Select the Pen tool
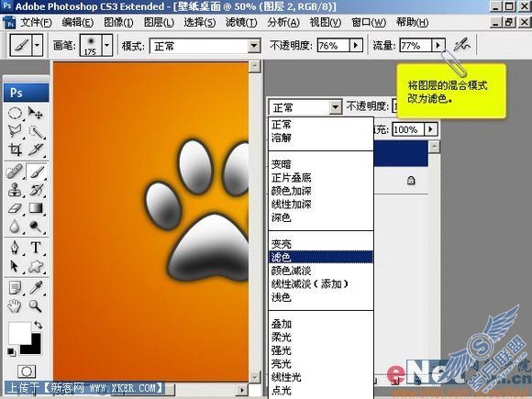 point(15,248)
